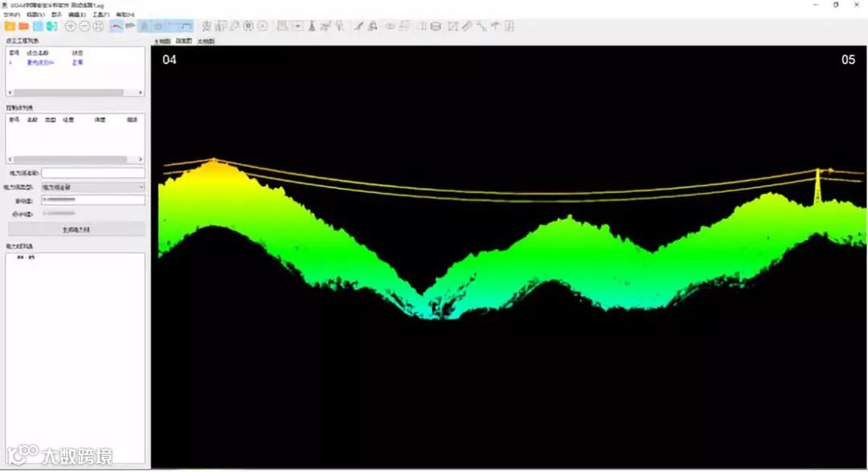The image size is (868, 472).
Task: Click the circled X toolbar icon
Action: [x=262, y=26]
